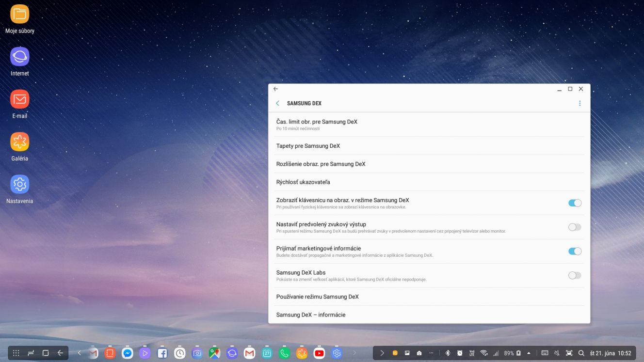The height and width of the screenshot is (362, 644).
Task: Click the signal strength bars icon
Action: [x=496, y=353]
